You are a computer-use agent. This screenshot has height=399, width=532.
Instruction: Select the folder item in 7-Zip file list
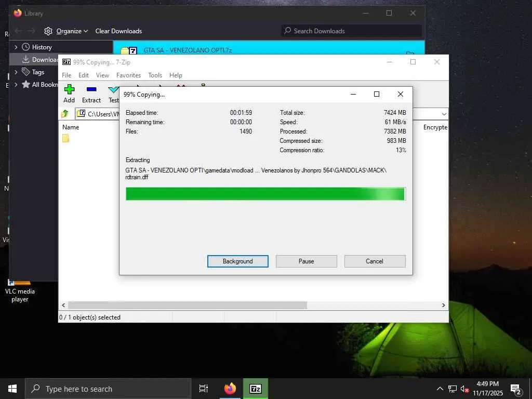tap(66, 138)
